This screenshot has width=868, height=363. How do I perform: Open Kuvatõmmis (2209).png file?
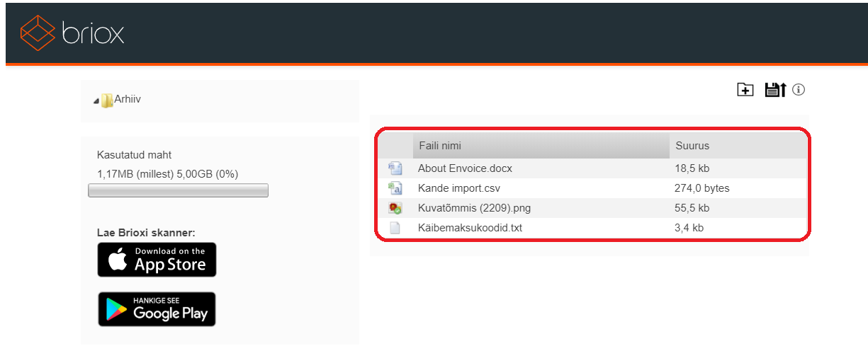(x=474, y=208)
